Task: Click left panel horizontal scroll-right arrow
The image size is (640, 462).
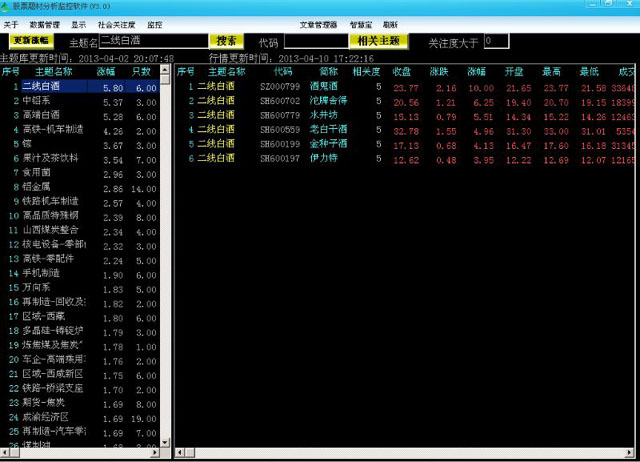Action: [x=155, y=452]
